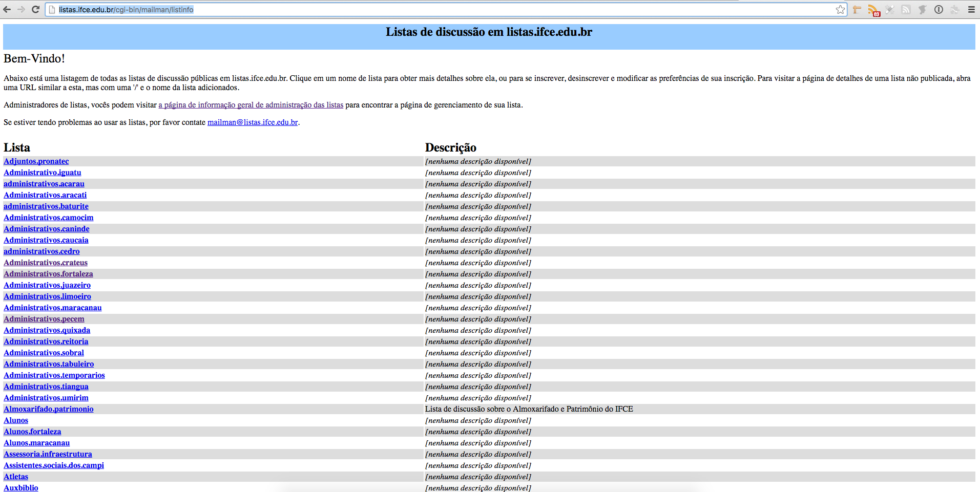
Task: Open the Administrativos.sobral list
Action: pos(44,353)
